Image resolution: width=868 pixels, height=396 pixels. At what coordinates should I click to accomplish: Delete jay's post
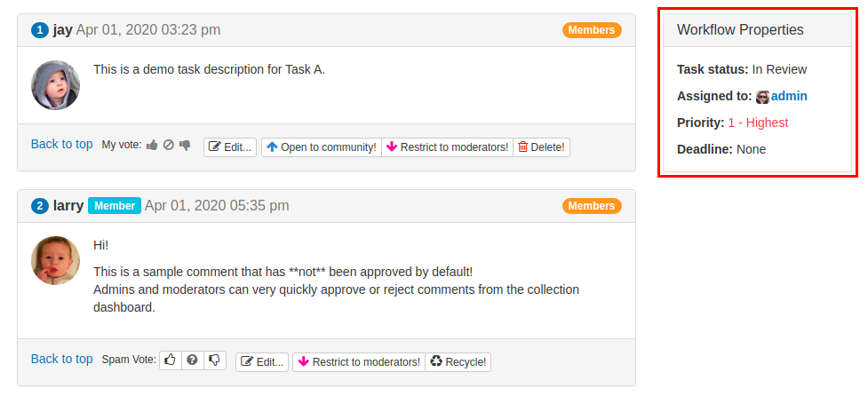point(541,147)
